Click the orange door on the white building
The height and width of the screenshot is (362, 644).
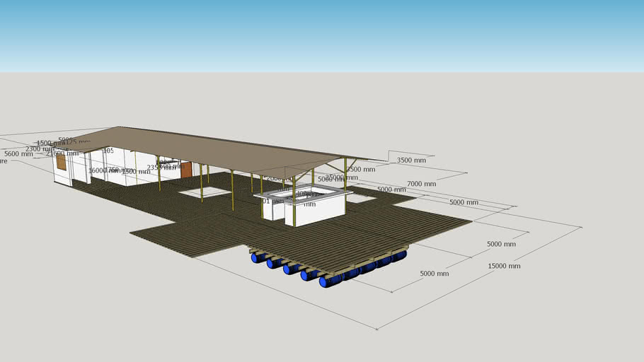(186, 170)
